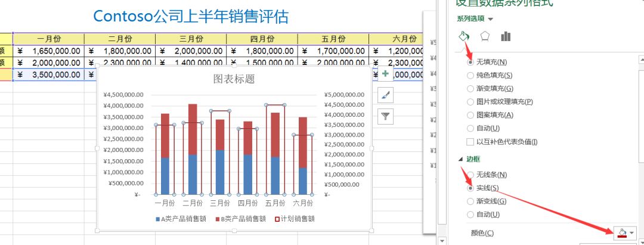Click the format pane scrollbar up arrow
644x245 pixels.
(640, 59)
